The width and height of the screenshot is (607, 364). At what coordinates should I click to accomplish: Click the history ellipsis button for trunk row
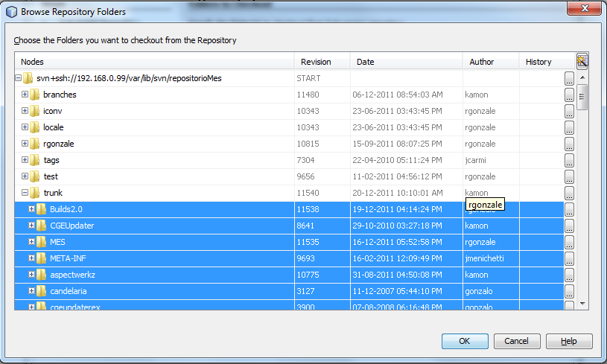pos(569,193)
